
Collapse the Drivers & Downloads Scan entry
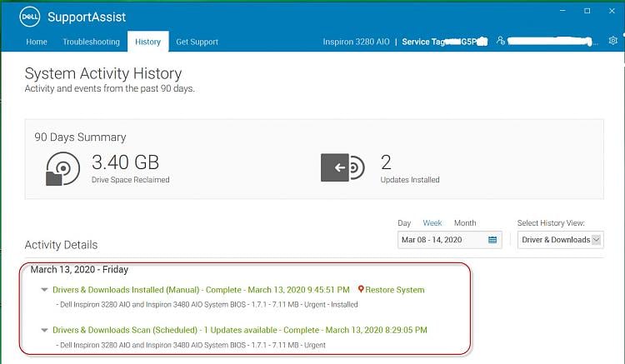pos(45,330)
